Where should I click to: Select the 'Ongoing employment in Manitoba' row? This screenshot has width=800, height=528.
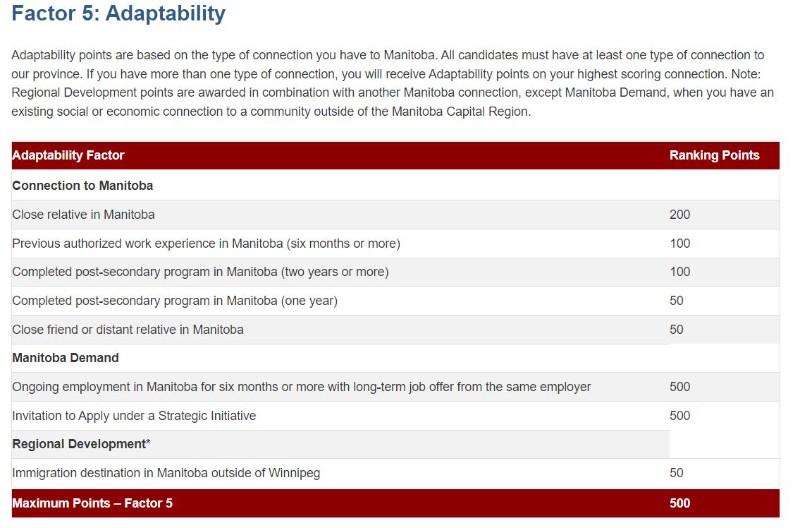[x=395, y=387]
